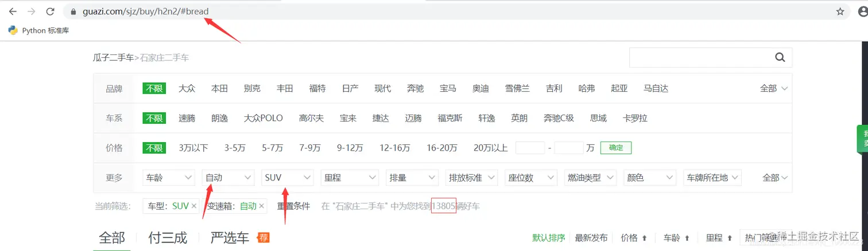Click the minimum price input field
Screen dimensions: 868x251
(x=530, y=148)
